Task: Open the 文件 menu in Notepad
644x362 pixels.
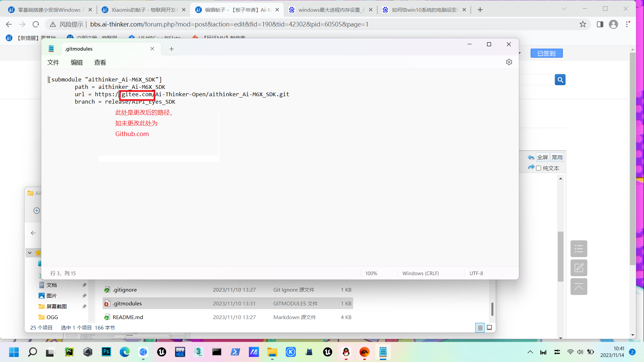Action: tap(53, 62)
